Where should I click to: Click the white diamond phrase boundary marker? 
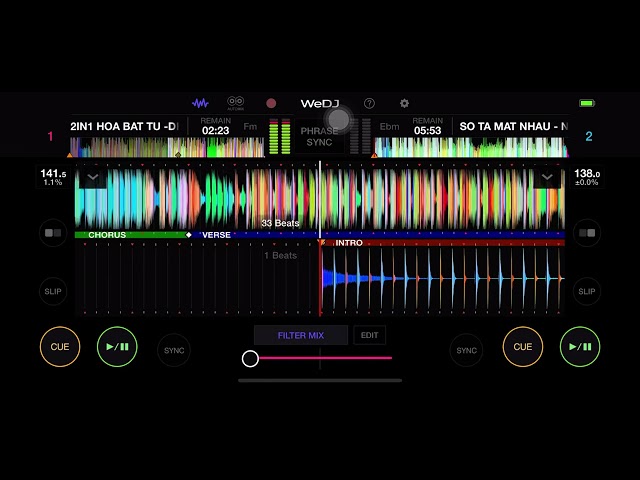[188, 235]
